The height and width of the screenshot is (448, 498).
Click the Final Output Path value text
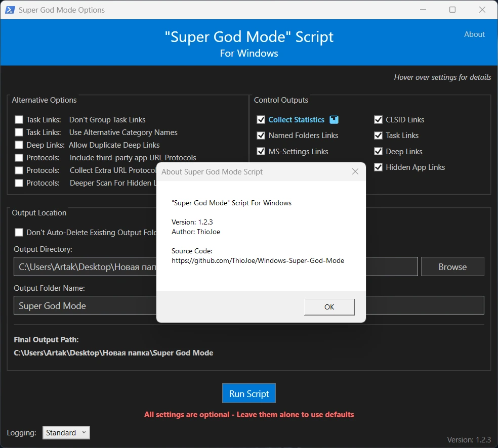(113, 353)
